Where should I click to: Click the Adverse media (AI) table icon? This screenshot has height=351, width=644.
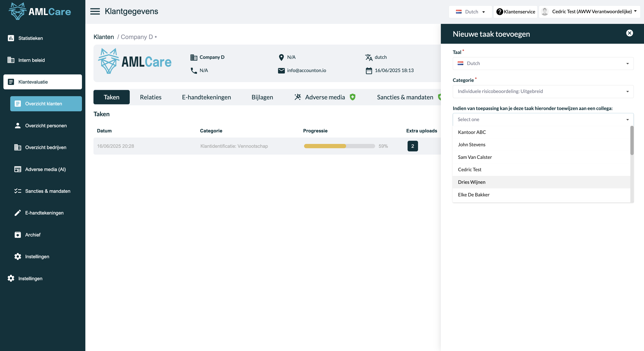17,169
